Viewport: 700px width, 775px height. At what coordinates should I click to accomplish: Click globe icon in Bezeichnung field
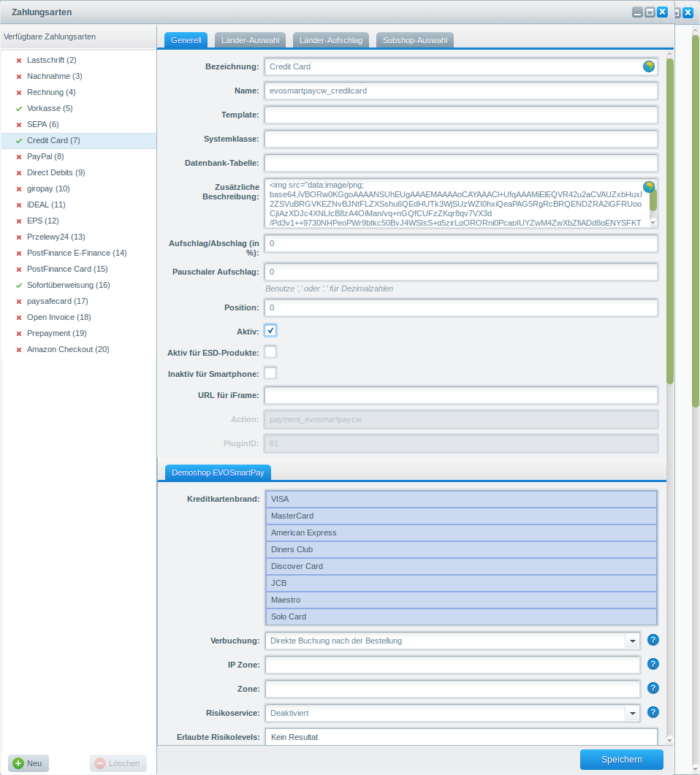point(648,66)
